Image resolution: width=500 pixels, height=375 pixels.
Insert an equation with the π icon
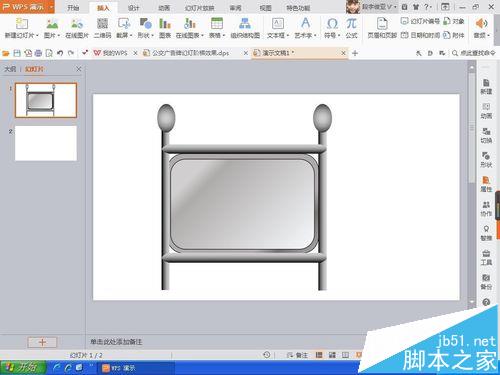tap(351, 24)
